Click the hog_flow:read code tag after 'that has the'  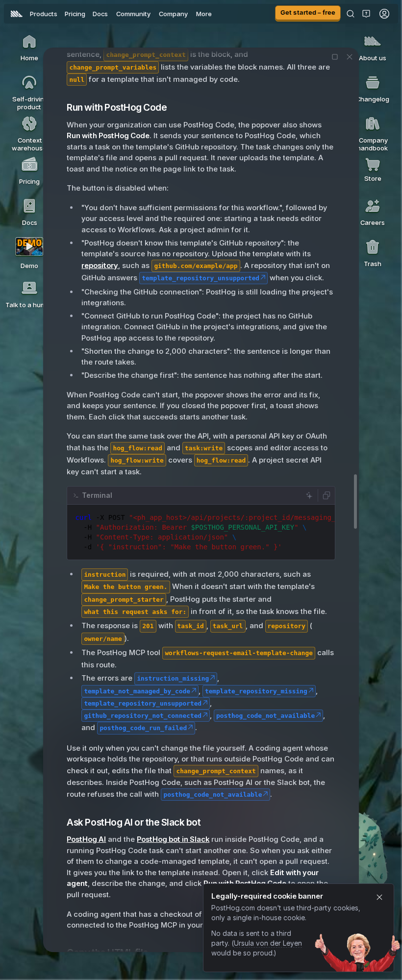pos(137,448)
